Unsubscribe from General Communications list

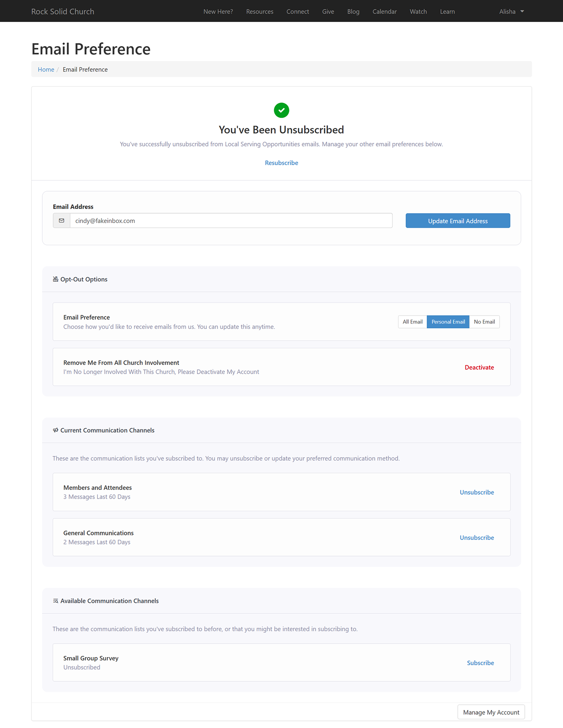tap(477, 538)
